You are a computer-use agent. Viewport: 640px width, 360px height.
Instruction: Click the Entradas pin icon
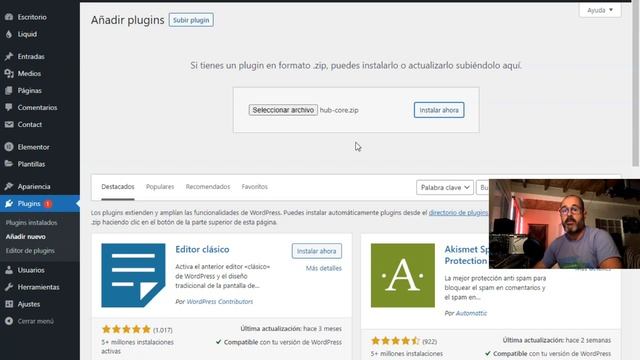(x=9, y=56)
